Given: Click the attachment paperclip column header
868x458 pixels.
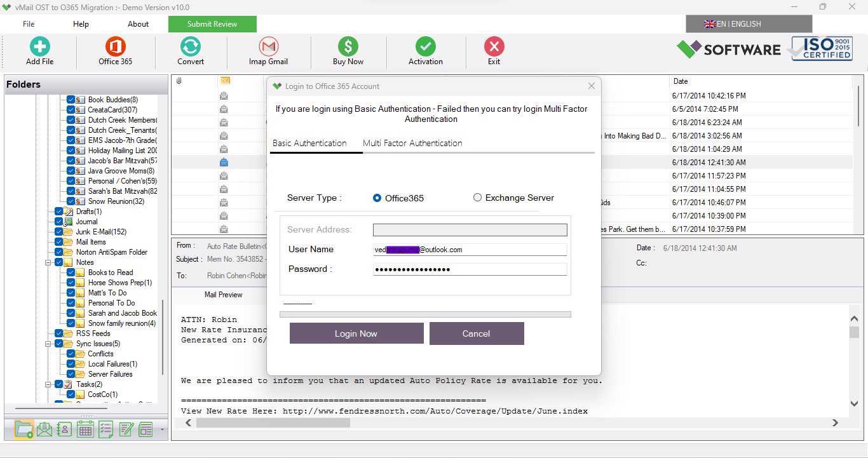Looking at the screenshot, I should pos(179,81).
